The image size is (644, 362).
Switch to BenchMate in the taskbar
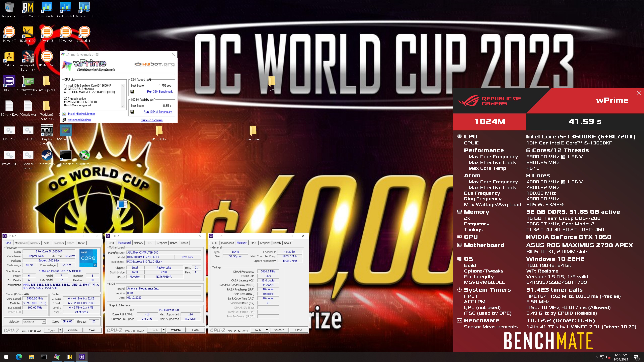pos(69,357)
